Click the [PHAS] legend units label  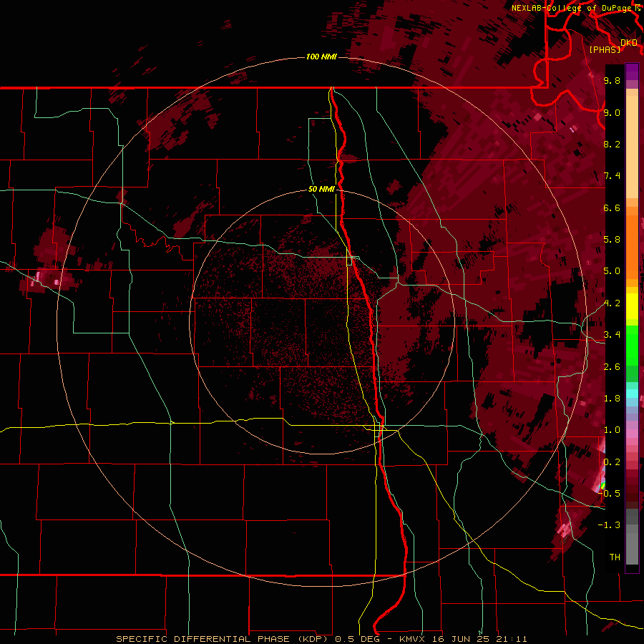coord(605,49)
